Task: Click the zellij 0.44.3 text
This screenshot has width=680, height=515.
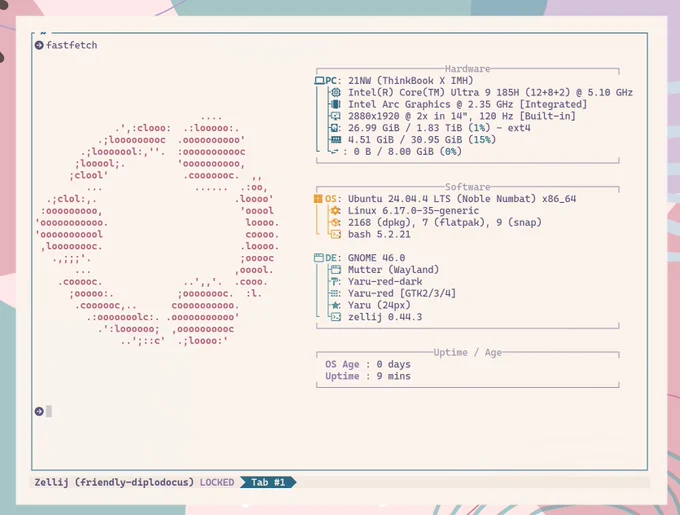Action: coord(385,317)
